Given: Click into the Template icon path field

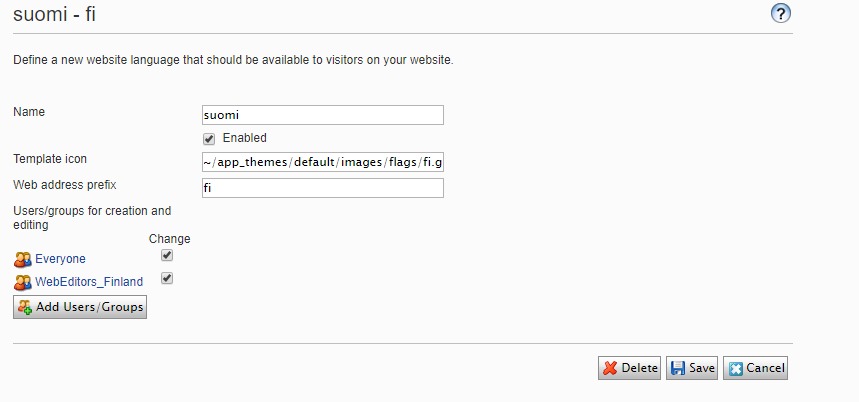Looking at the screenshot, I should pos(322,162).
